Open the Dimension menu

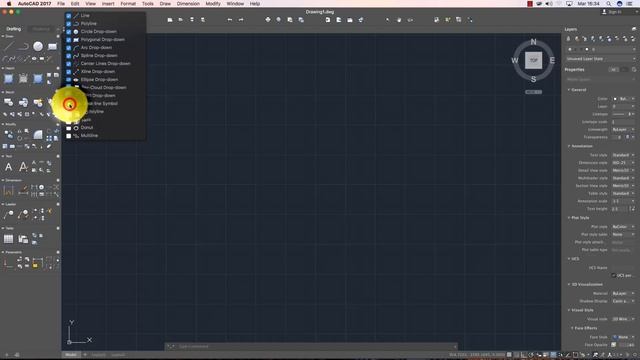click(x=188, y=4)
